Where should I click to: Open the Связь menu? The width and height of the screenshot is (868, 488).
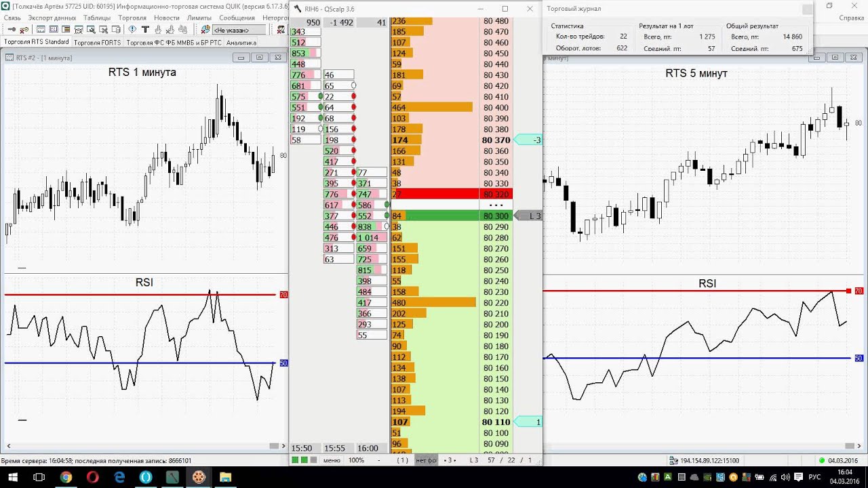pos(12,18)
